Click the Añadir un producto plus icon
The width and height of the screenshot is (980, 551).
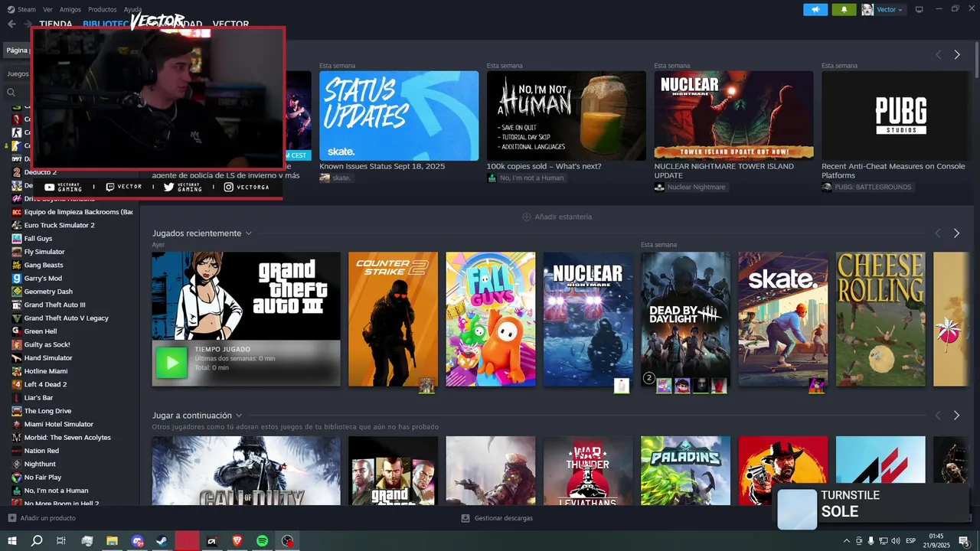click(x=11, y=518)
